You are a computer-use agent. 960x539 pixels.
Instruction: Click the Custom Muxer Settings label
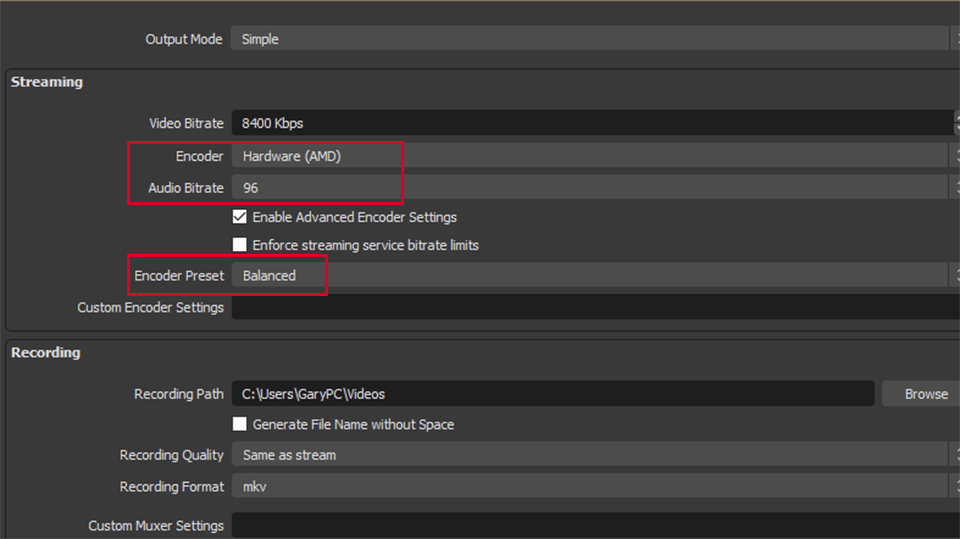156,526
